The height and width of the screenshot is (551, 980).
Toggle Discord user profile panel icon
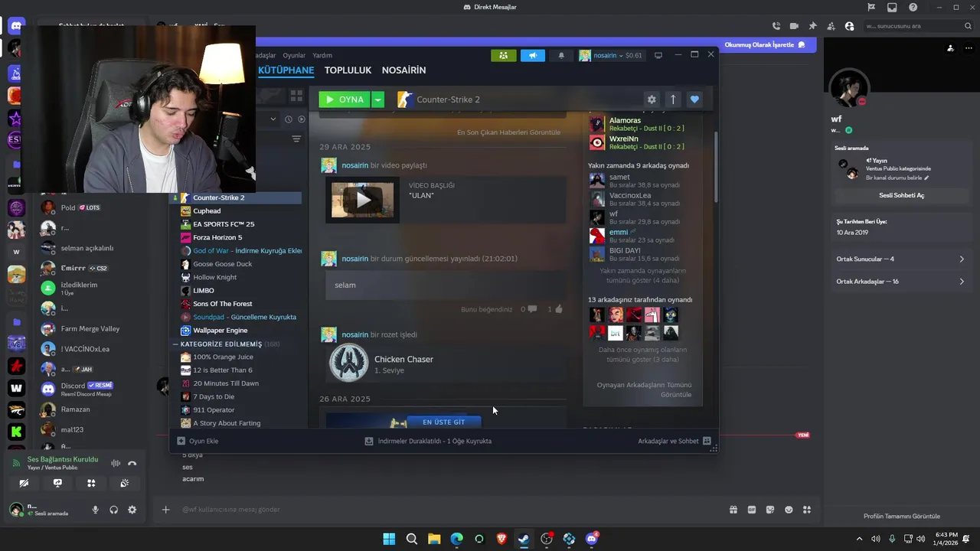(x=849, y=26)
